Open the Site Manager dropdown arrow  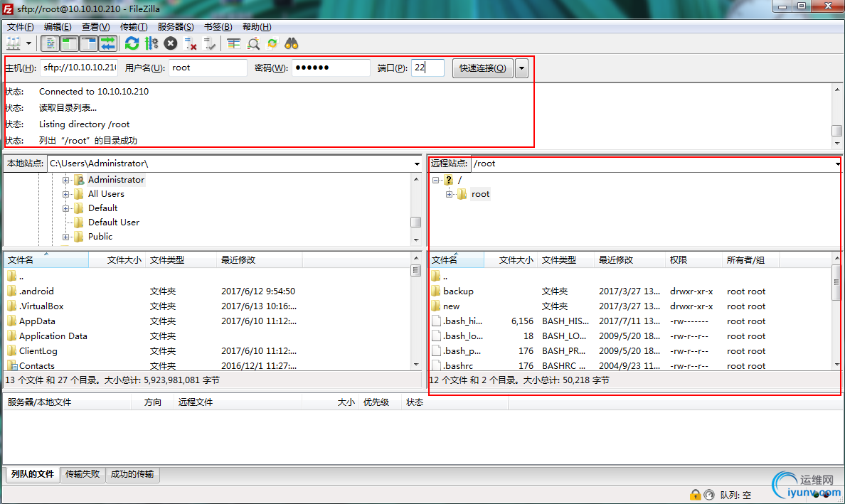(28, 43)
